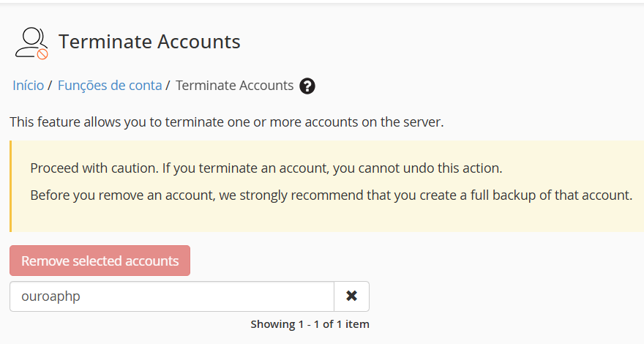This screenshot has height=344, width=644.
Task: Click the Terminate Accounts user icon
Action: pyautogui.click(x=31, y=42)
